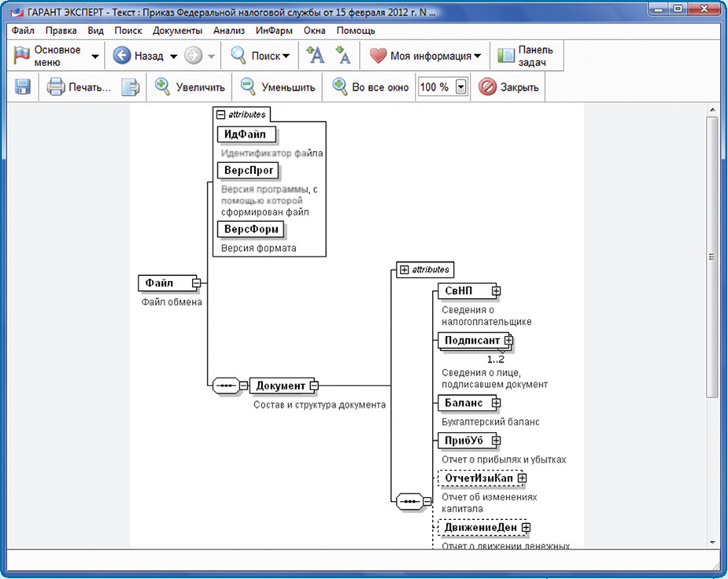Click the Закрыть button
This screenshot has height=579, width=728.
[x=509, y=87]
